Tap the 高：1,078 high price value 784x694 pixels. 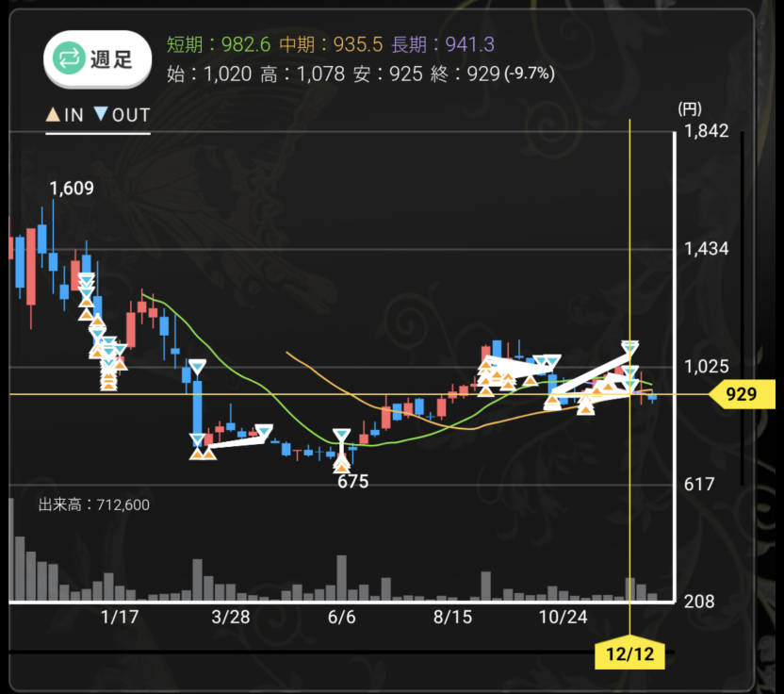click(302, 74)
